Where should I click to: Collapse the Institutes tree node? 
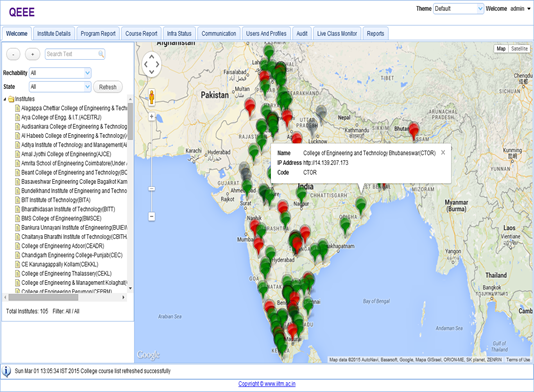pos(5,99)
